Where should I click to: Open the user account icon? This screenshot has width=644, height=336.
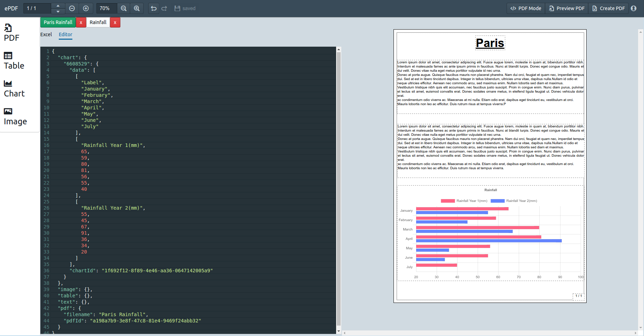tap(634, 8)
